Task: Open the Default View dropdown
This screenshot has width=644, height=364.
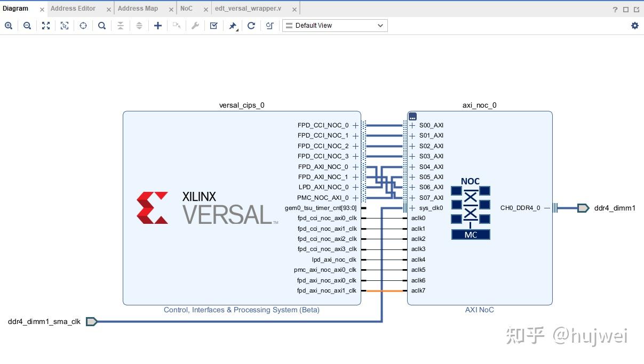Action: click(335, 25)
